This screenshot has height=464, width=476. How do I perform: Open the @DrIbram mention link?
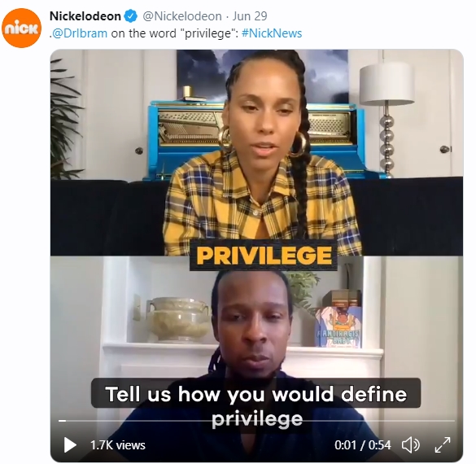(79, 33)
